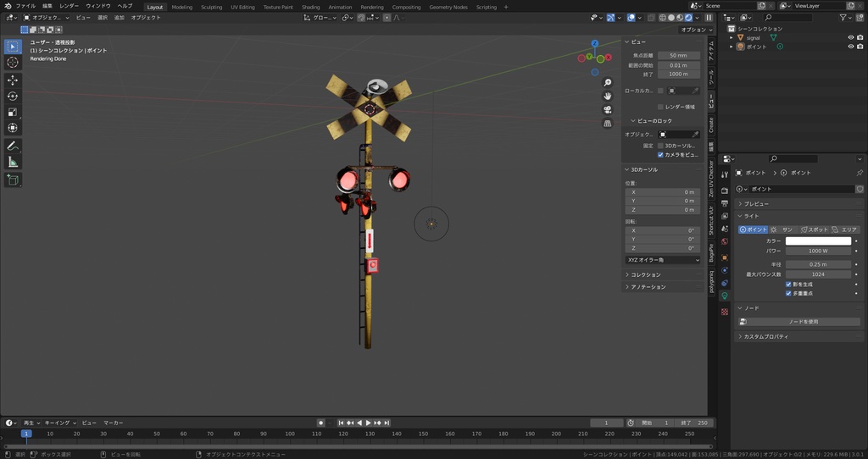This screenshot has width=868, height=459.
Task: Click the zoom view magnifier icon
Action: click(607, 82)
